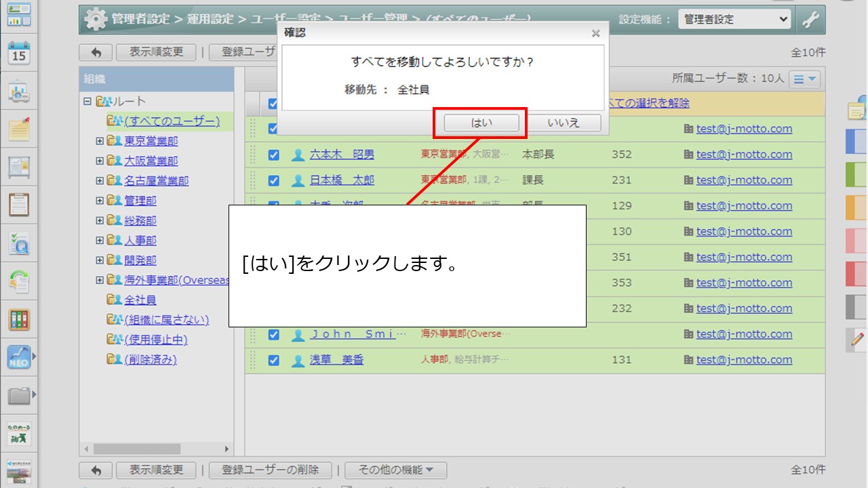This screenshot has height=488, width=868.
Task: Open the NEO chart icon in sidebar
Action: click(x=18, y=357)
